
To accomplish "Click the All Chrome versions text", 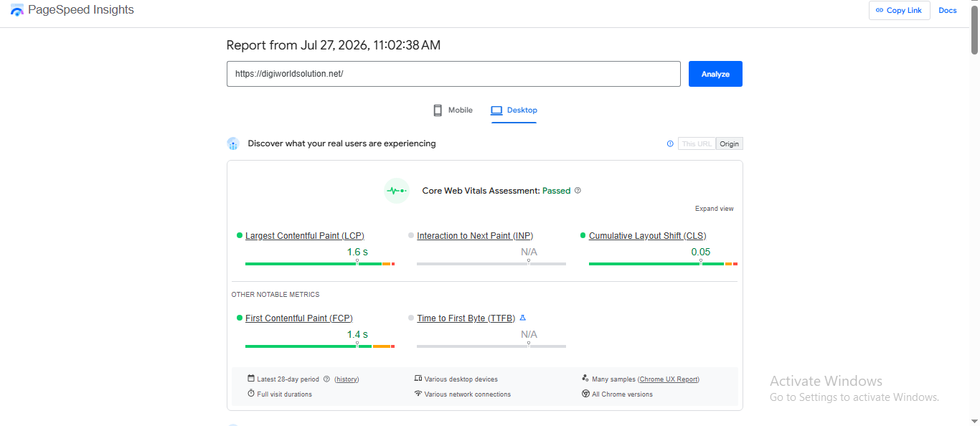I will tap(622, 394).
